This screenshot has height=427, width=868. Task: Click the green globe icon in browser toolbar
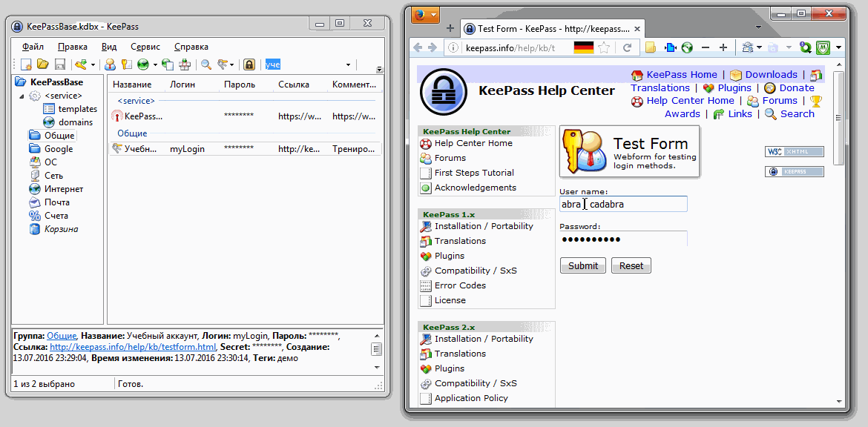(687, 47)
